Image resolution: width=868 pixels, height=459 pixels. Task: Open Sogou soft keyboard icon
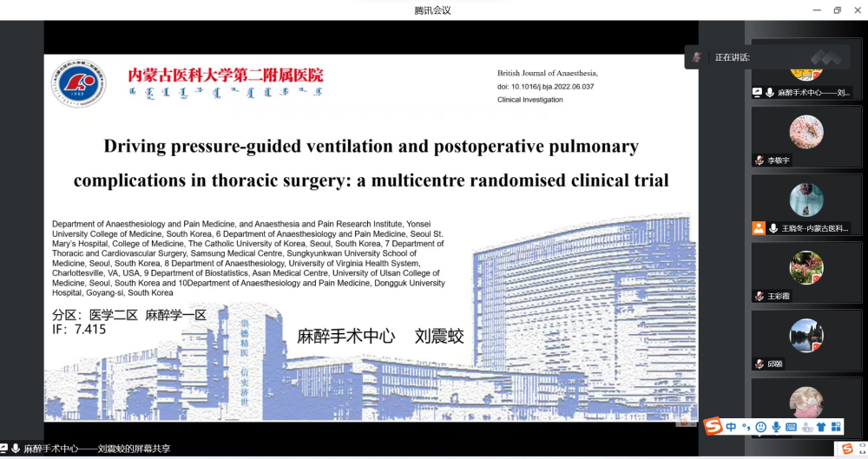coord(791,427)
